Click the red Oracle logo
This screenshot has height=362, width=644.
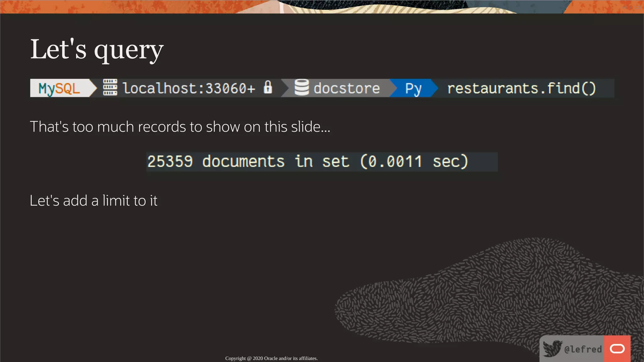pyautogui.click(x=617, y=348)
